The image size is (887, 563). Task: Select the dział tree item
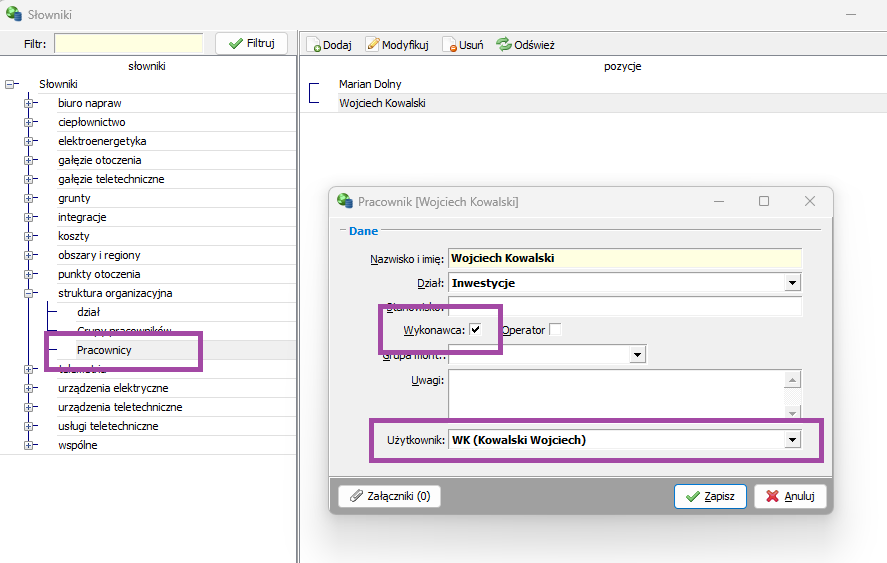[x=88, y=312]
